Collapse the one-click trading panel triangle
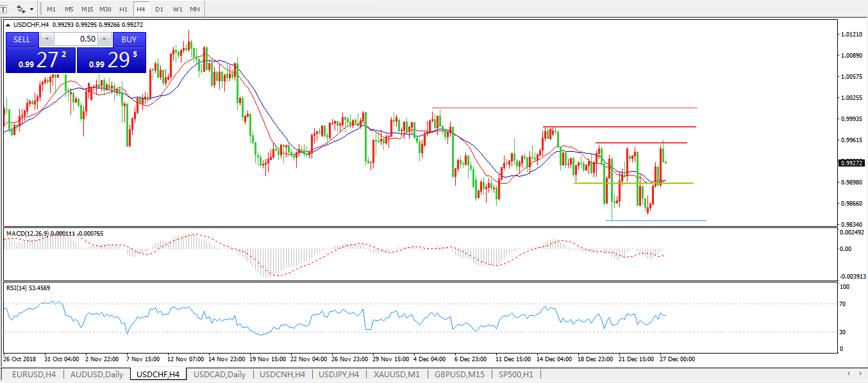Viewport: 868px width, 383px height. click(8, 25)
